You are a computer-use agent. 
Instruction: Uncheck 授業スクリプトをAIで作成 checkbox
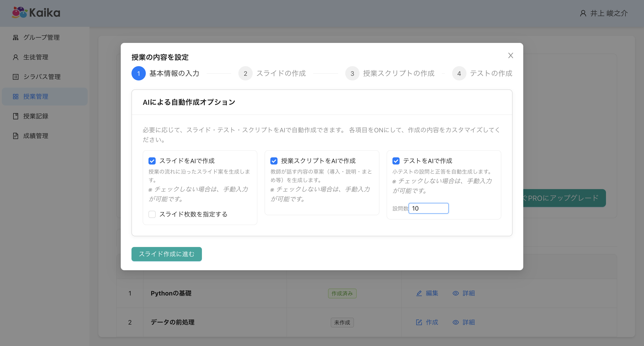pyautogui.click(x=274, y=161)
